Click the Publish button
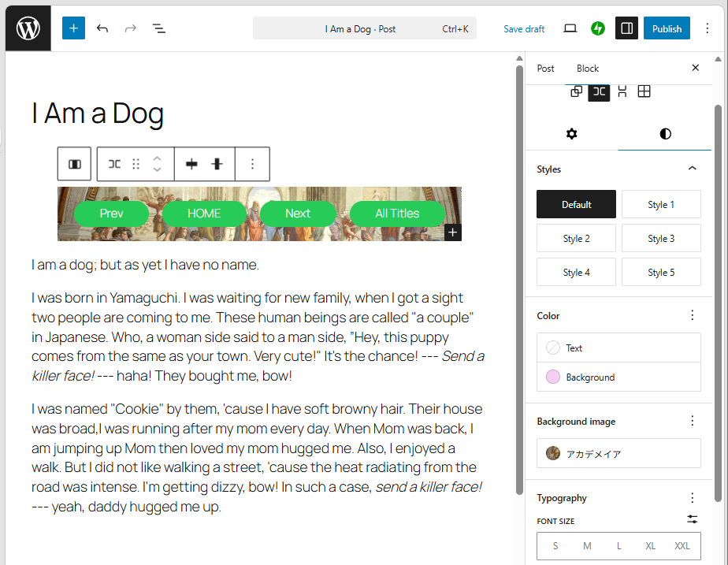Screen dimensions: 728x565 (x=667, y=28)
